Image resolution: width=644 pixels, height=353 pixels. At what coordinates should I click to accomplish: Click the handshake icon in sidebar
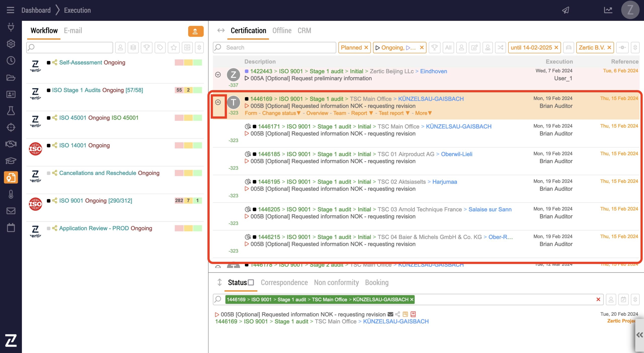tap(11, 144)
